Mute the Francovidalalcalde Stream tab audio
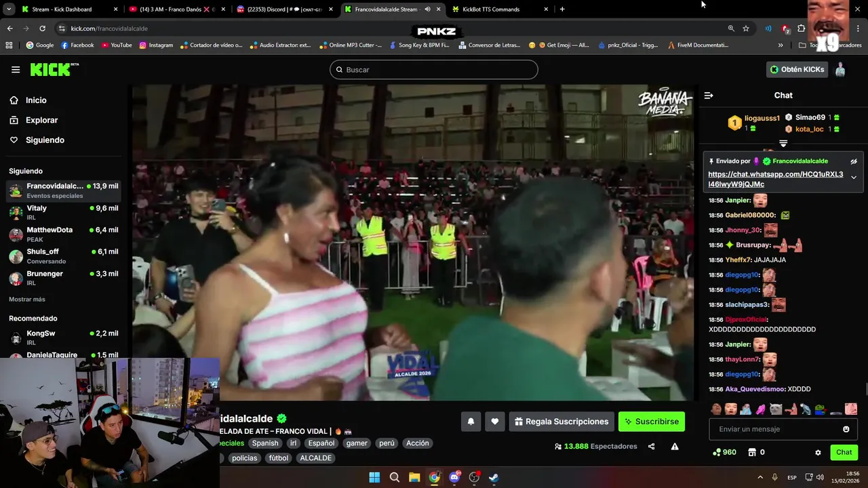The height and width of the screenshot is (488, 868). tap(428, 9)
